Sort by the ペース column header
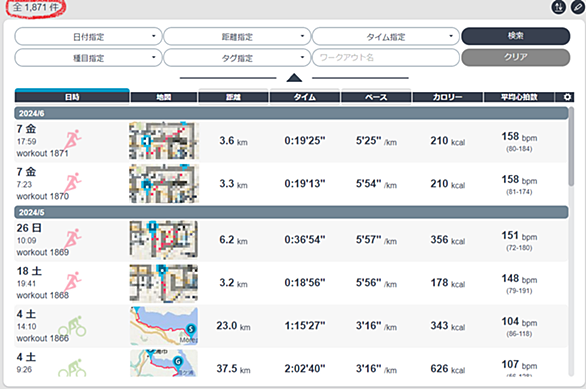This screenshot has width=586, height=389. click(376, 97)
